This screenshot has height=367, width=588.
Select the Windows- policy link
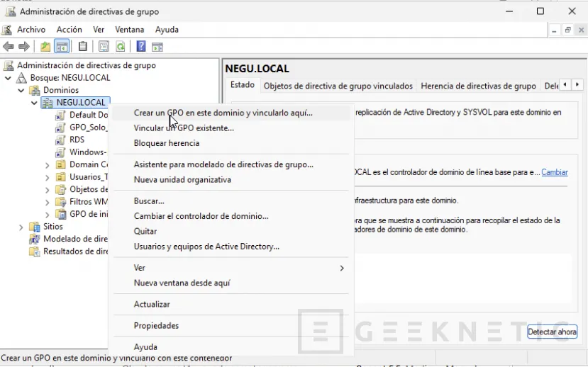click(88, 152)
